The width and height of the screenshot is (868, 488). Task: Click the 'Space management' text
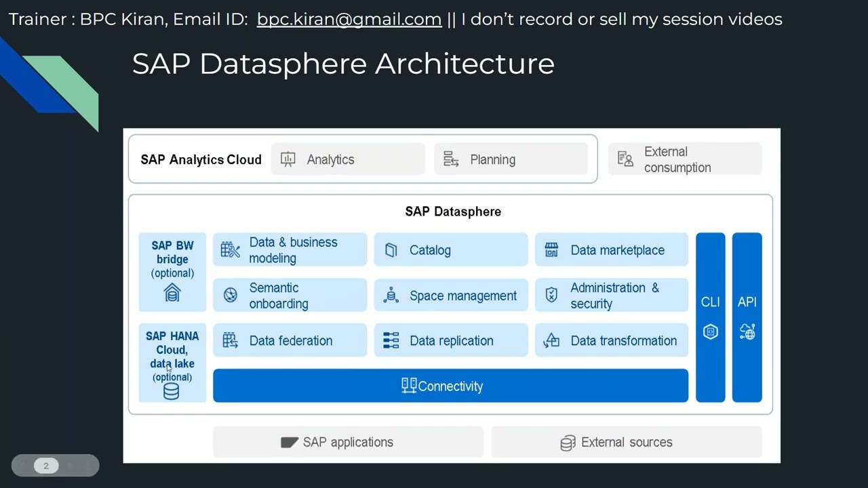(x=463, y=296)
